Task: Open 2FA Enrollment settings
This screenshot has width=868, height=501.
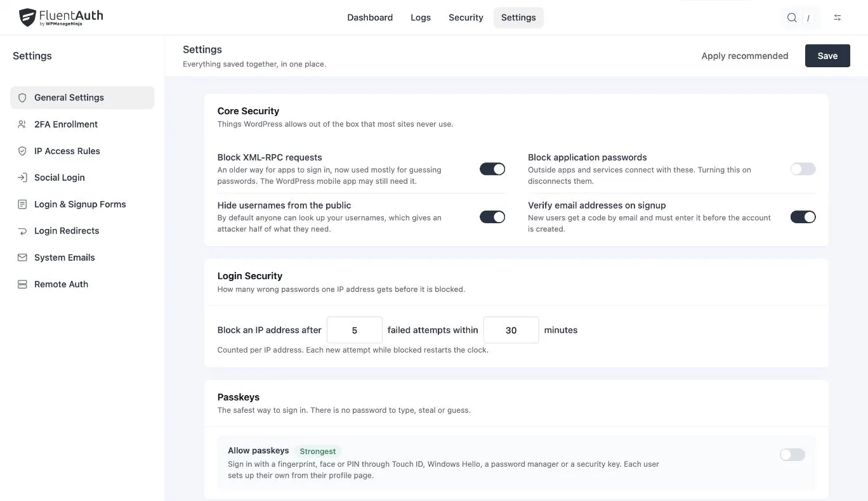Action: [x=82, y=124]
